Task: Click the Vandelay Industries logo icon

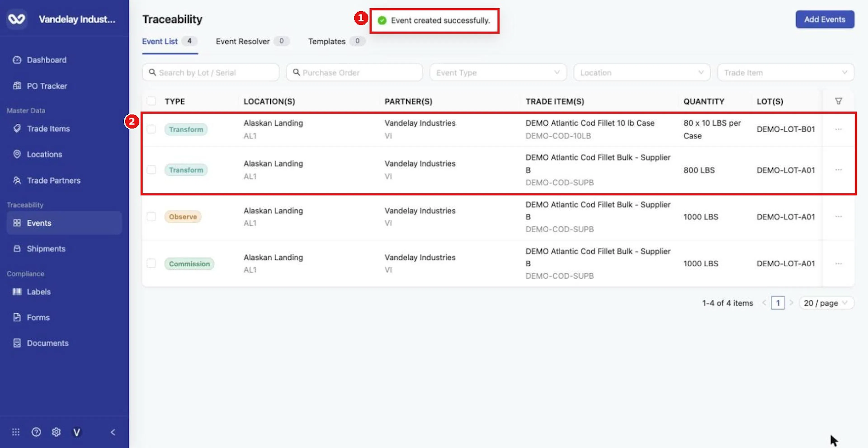Action: (x=17, y=19)
